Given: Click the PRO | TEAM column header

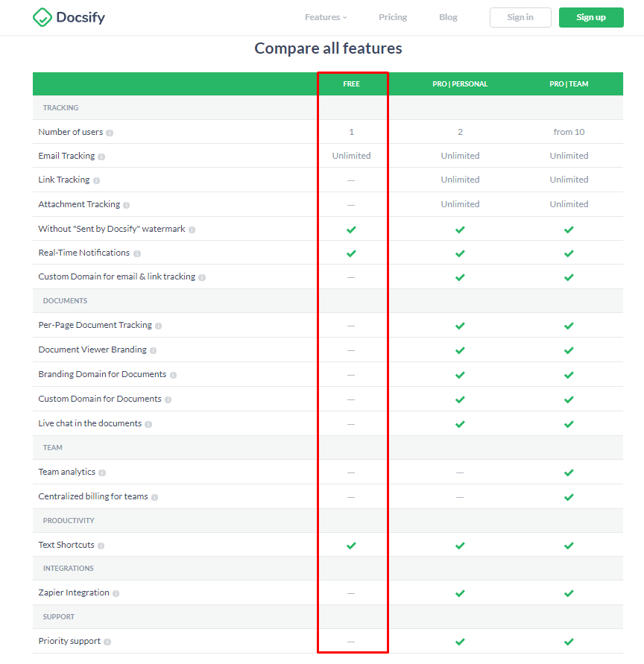Looking at the screenshot, I should click(x=569, y=84).
